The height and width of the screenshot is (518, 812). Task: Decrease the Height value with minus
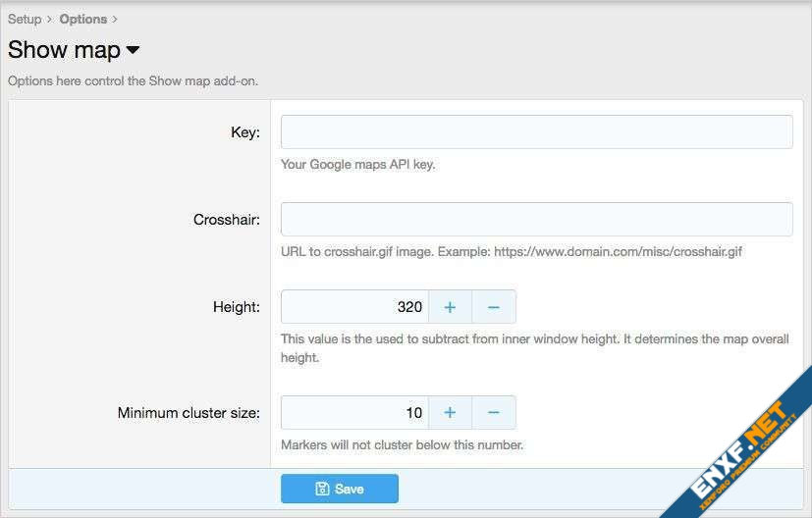494,307
